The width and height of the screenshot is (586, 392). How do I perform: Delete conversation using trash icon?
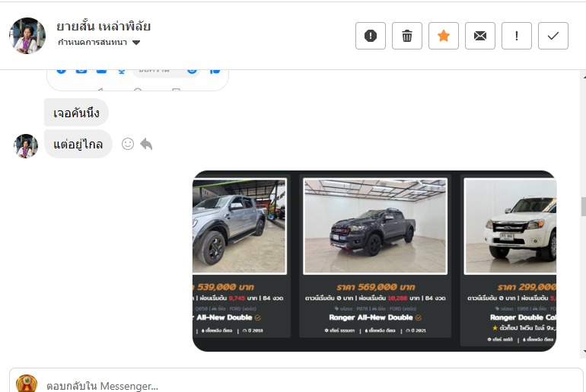point(407,36)
